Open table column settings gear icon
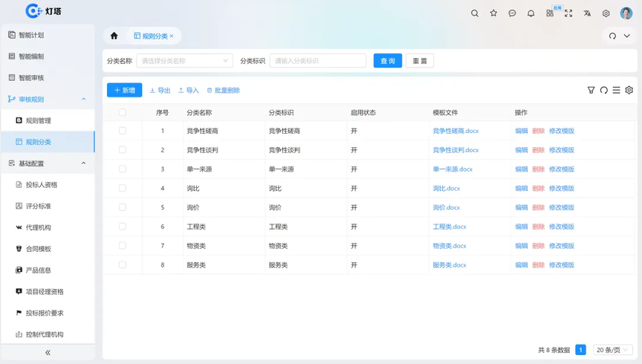 pos(629,91)
